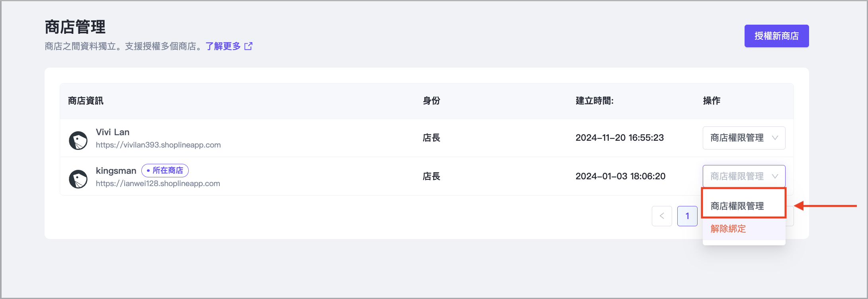Select 商店權限管理 in the open menu
Image resolution: width=868 pixels, height=299 pixels.
point(737,206)
